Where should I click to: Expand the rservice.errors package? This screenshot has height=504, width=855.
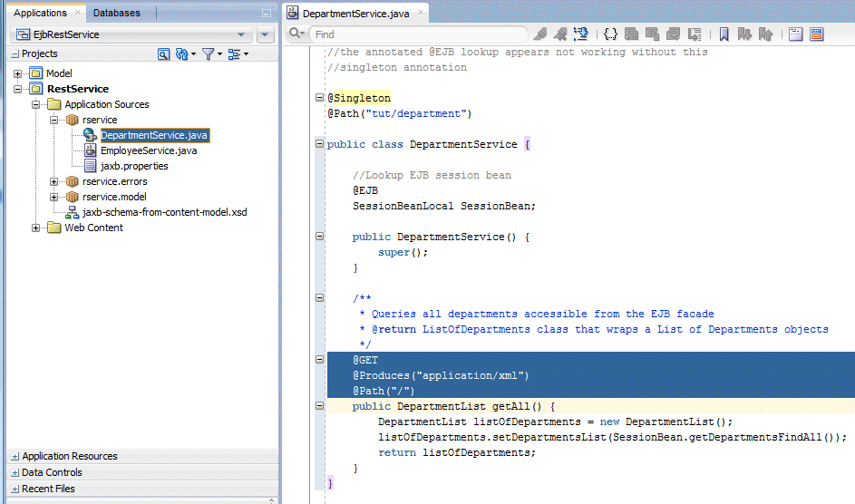[53, 181]
